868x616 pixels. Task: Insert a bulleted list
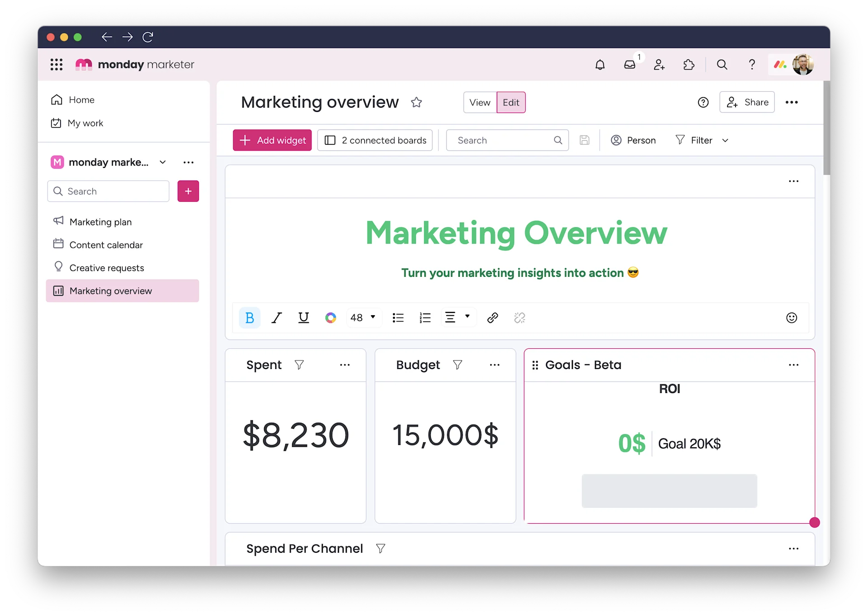(x=398, y=318)
